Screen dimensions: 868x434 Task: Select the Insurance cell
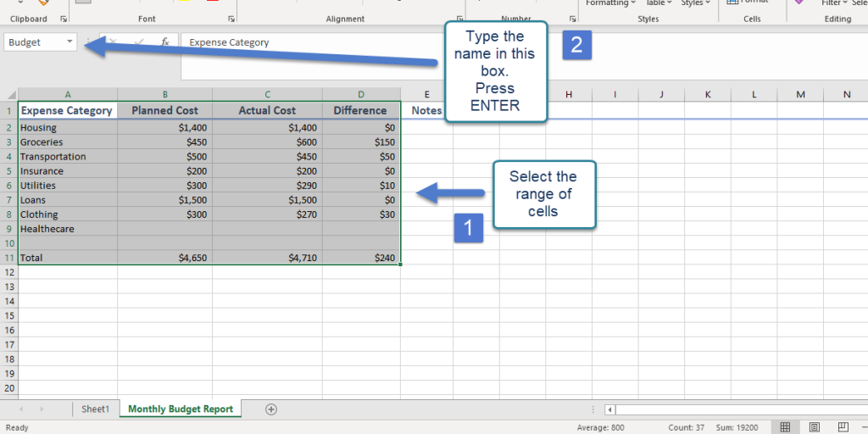68,171
